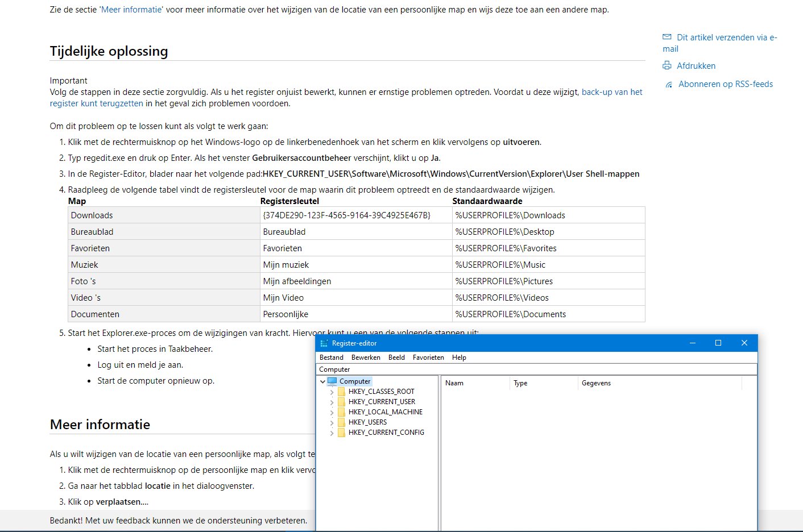Follow the 'Meer informatie' link
Image resolution: width=803 pixels, height=532 pixels.
coord(131,10)
